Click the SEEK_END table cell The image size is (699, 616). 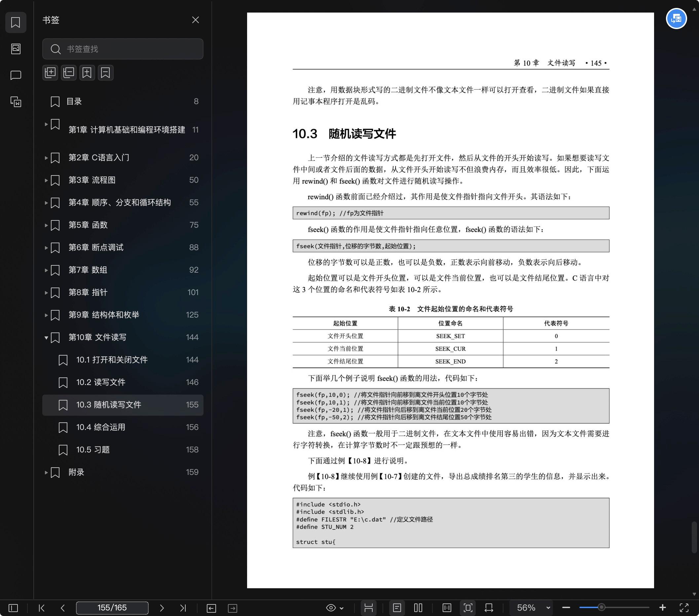[x=450, y=362]
